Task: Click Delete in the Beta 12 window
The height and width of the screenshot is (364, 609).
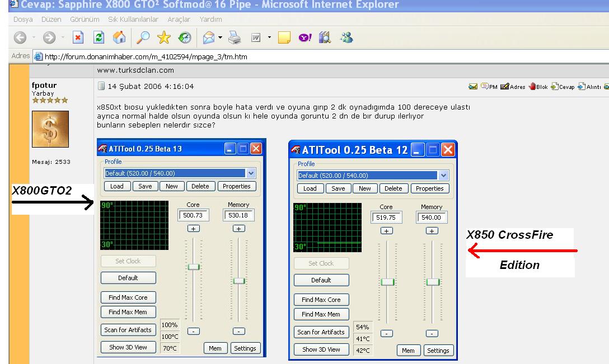Action: [x=393, y=188]
